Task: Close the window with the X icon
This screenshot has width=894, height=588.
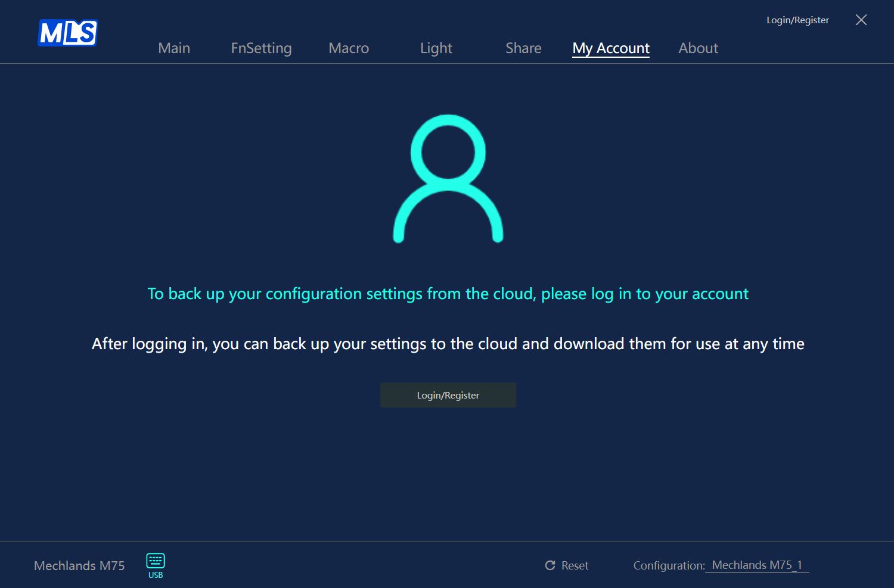Action: pos(861,20)
